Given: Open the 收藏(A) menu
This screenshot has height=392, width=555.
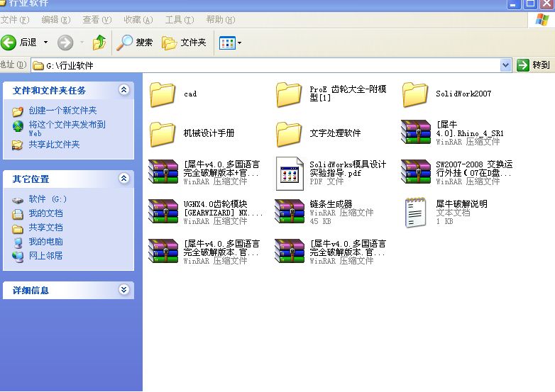Looking at the screenshot, I should pyautogui.click(x=138, y=20).
